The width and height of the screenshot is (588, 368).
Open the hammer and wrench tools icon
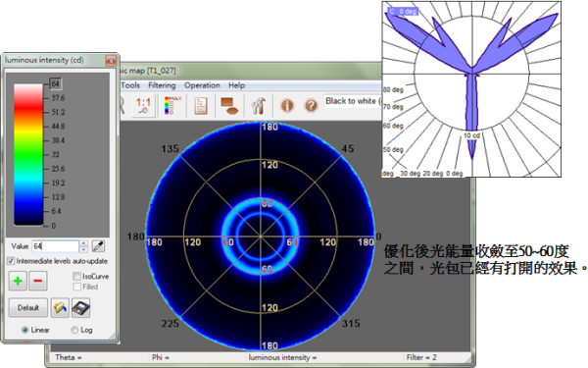pyautogui.click(x=259, y=106)
